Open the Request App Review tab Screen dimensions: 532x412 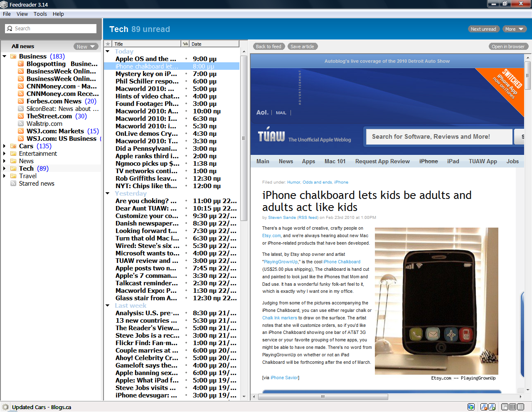[x=382, y=162]
